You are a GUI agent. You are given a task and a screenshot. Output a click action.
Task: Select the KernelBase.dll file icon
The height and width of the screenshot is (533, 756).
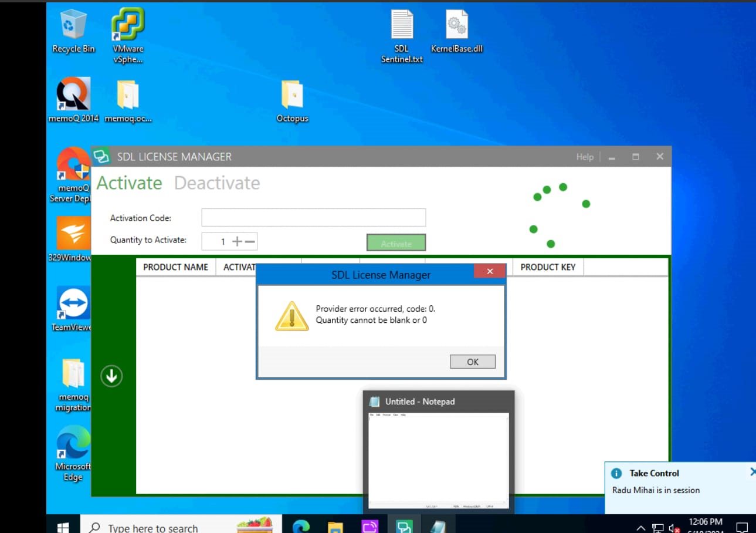tap(456, 32)
